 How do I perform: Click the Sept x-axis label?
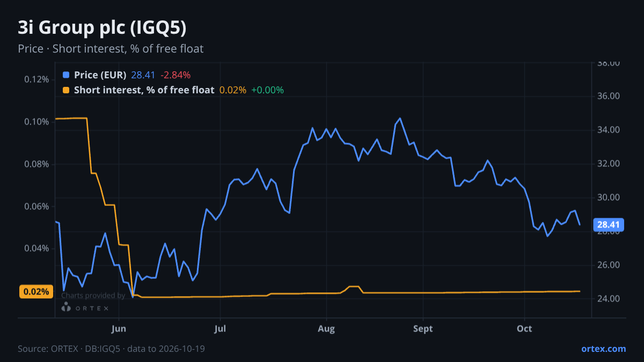[x=423, y=329]
